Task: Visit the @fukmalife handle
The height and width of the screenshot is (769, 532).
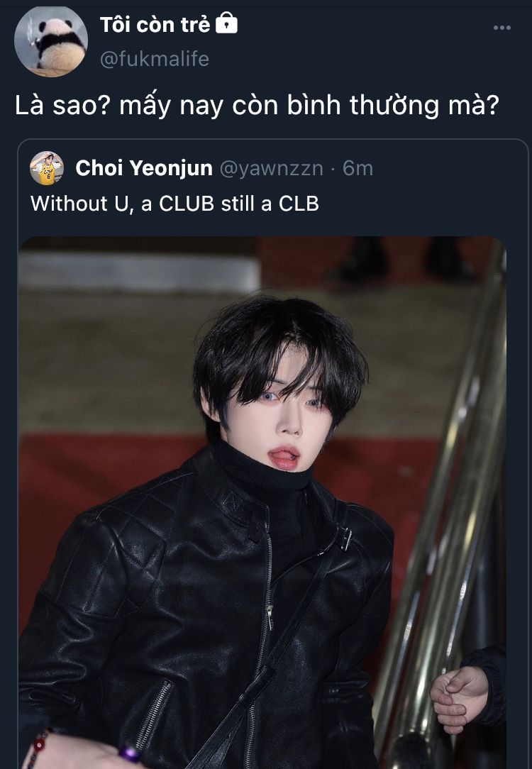Action: tap(155, 59)
